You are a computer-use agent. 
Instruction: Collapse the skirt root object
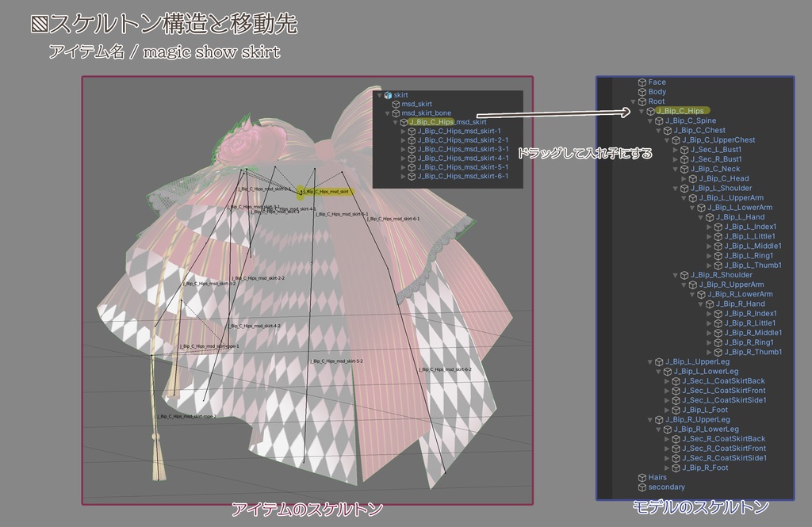[x=379, y=95]
